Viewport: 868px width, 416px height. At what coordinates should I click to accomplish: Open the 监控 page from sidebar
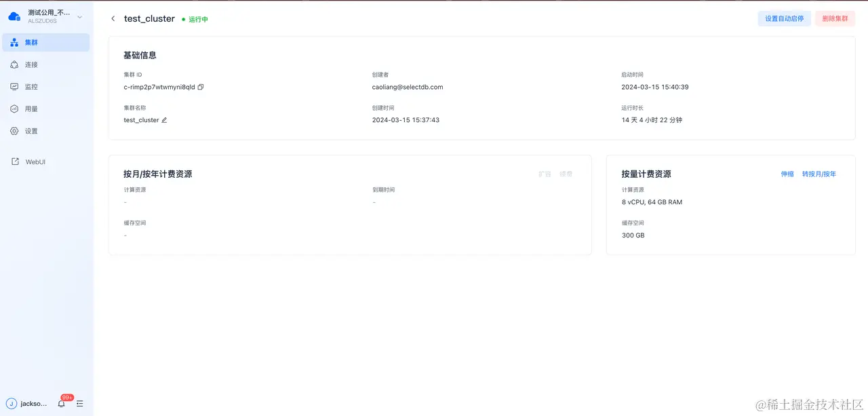click(x=31, y=86)
